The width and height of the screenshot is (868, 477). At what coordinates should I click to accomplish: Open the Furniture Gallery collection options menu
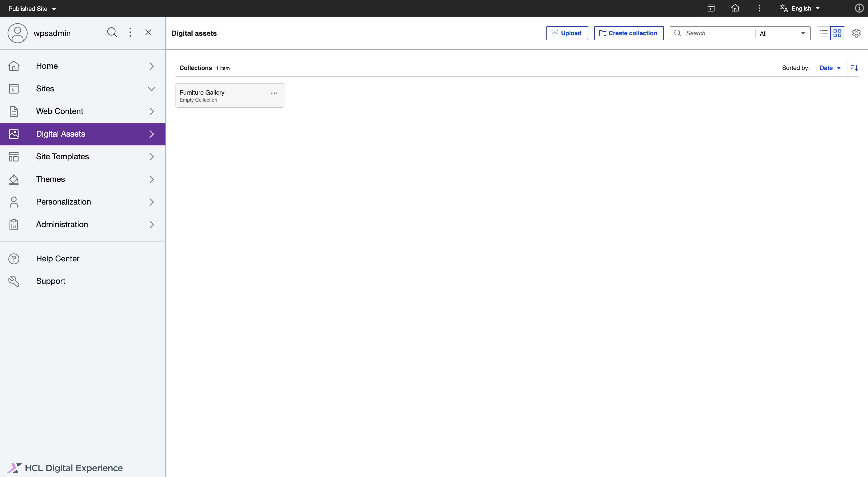coord(274,93)
